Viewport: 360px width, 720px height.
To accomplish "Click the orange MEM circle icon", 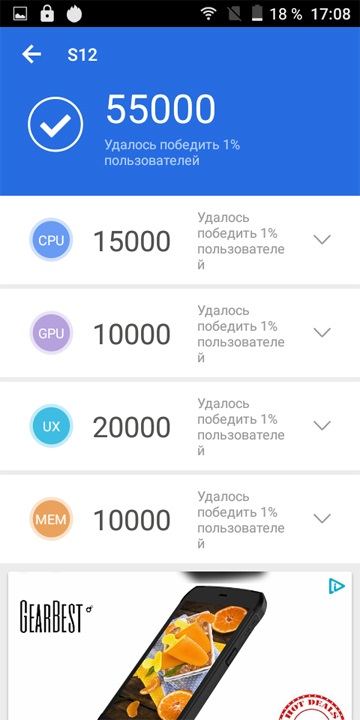I will [x=51, y=519].
